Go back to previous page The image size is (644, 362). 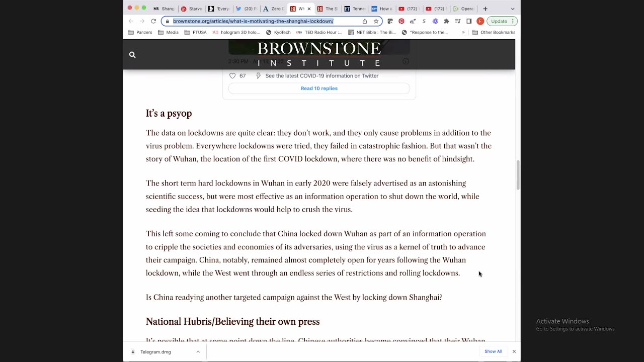[131, 21]
